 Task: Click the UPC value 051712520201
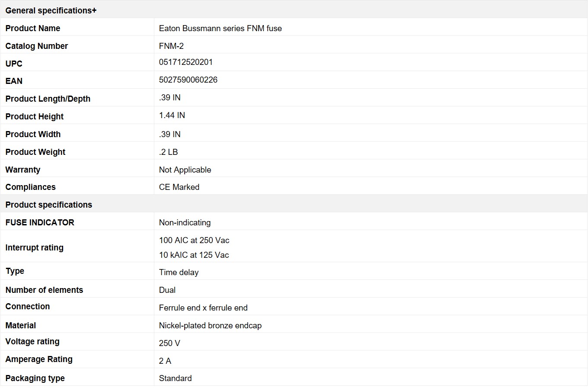click(186, 62)
